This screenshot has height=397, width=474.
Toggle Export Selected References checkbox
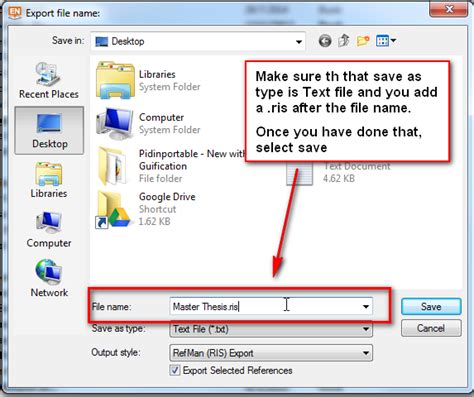click(174, 370)
